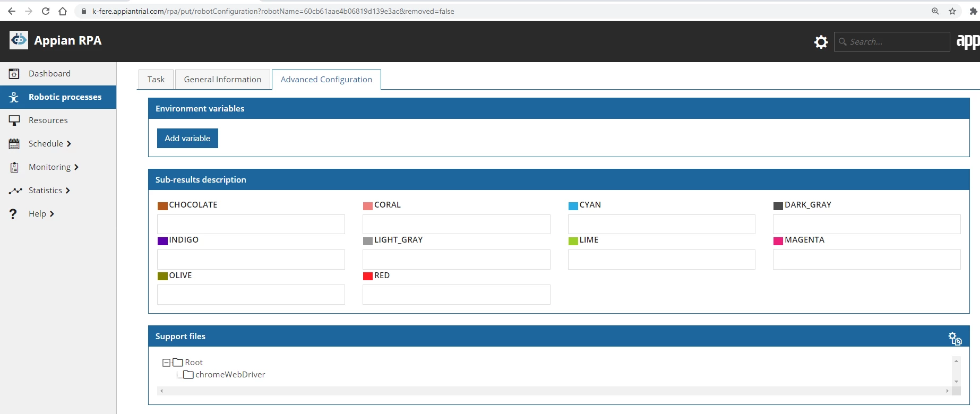Viewport: 980px width, 414px height.
Task: Bookmark the page with star icon
Action: (952, 11)
